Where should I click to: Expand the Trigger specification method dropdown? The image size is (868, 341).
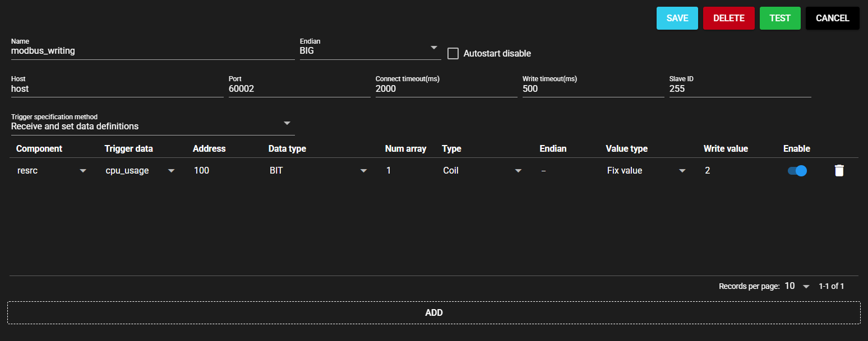[152, 126]
